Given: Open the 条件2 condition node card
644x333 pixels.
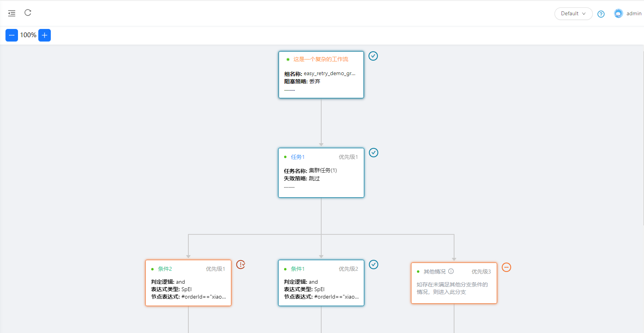Looking at the screenshot, I should pos(188,283).
